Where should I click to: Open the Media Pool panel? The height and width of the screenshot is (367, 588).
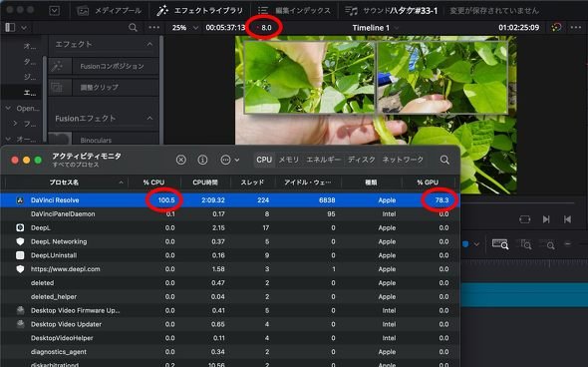pos(109,11)
